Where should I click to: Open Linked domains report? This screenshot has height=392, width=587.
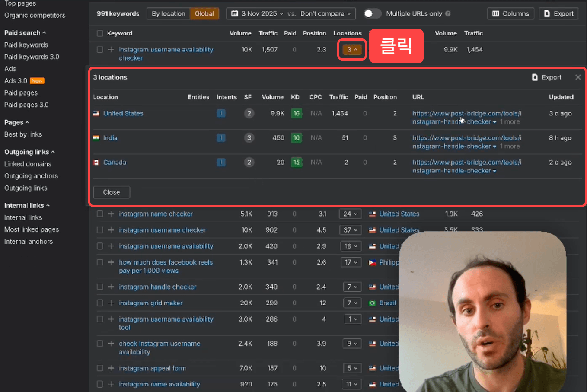(x=28, y=164)
